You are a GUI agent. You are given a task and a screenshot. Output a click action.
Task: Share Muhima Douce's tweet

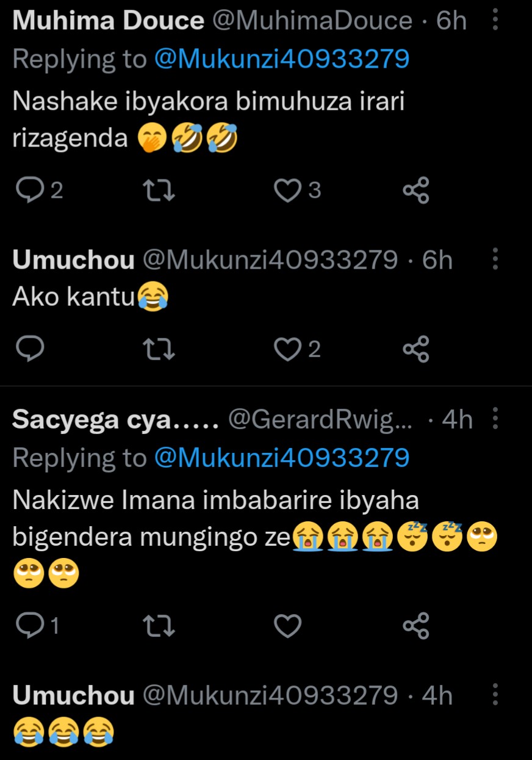(x=416, y=191)
